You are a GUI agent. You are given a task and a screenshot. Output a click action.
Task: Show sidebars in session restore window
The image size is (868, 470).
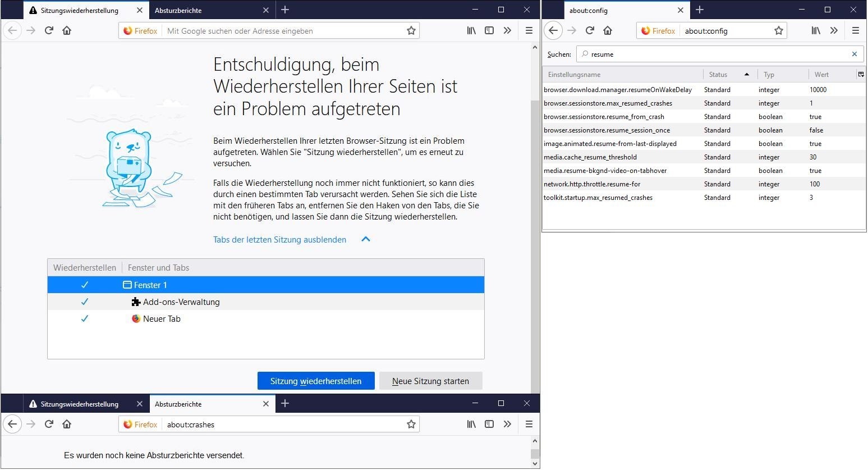(x=489, y=30)
